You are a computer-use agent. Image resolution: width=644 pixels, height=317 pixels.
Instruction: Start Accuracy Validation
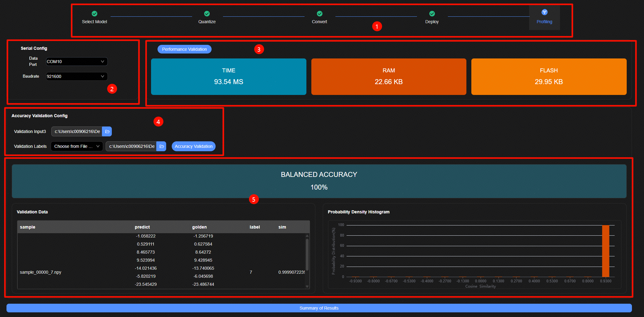point(193,146)
